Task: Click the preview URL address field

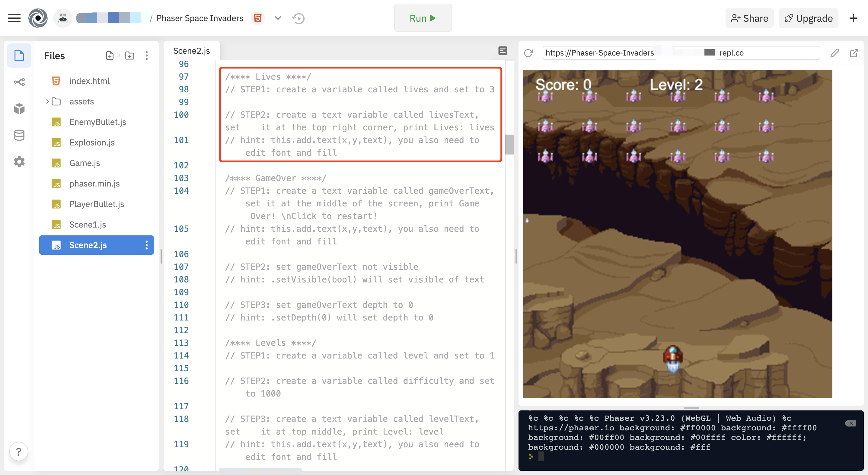Action: [681, 53]
